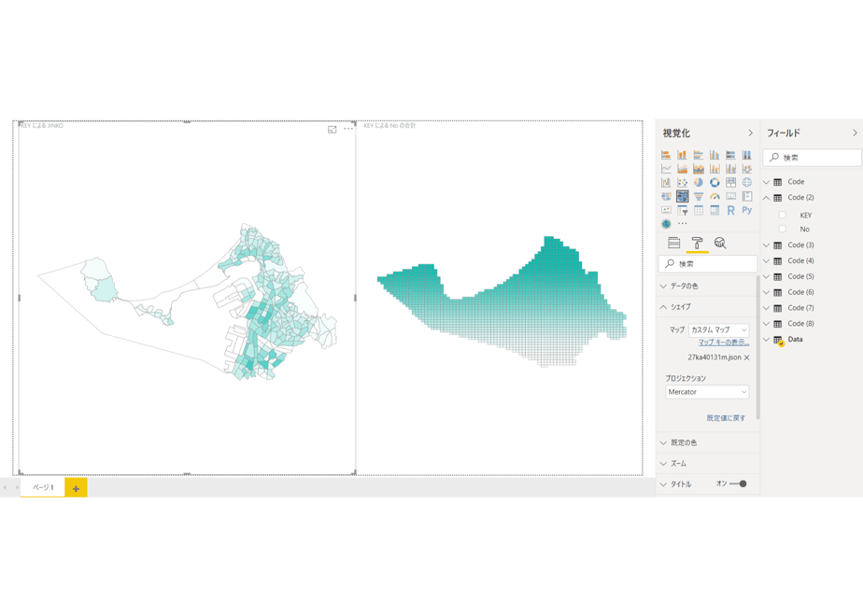Click the フィールド search box

(812, 158)
